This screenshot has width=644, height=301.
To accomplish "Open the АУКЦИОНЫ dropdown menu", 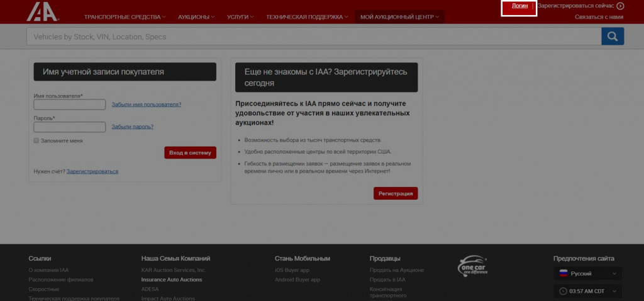I will [196, 17].
